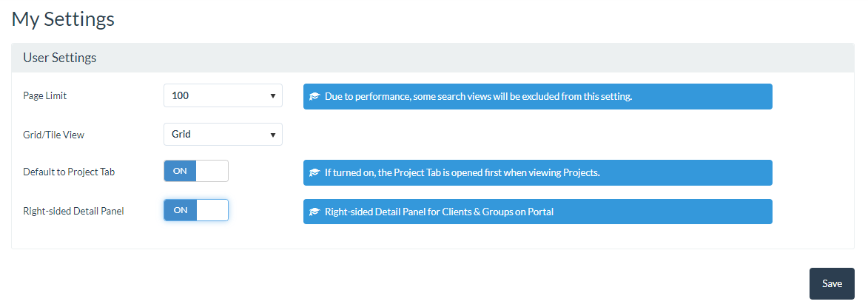
Task: Click the graduation cap icon in the performance notice
Action: pos(314,97)
